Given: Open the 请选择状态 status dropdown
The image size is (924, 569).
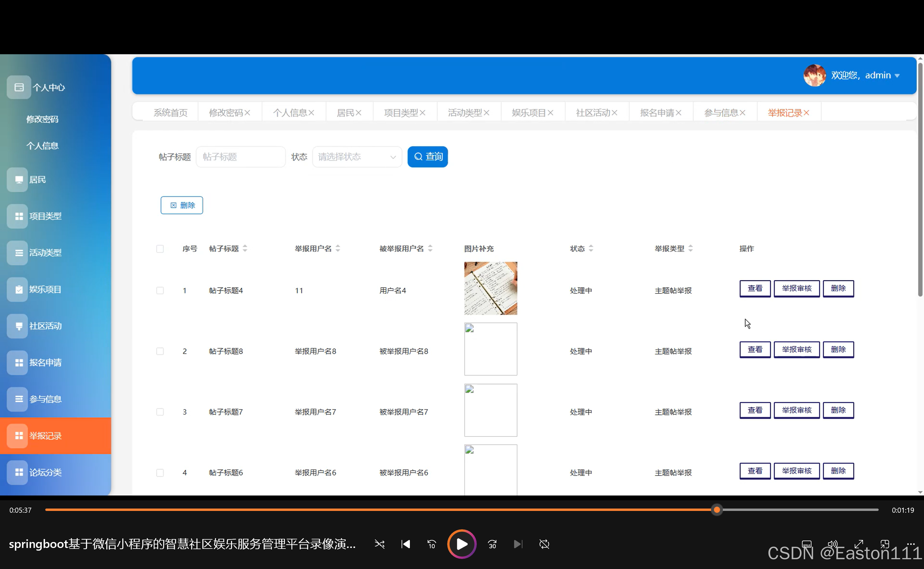Looking at the screenshot, I should coord(357,157).
